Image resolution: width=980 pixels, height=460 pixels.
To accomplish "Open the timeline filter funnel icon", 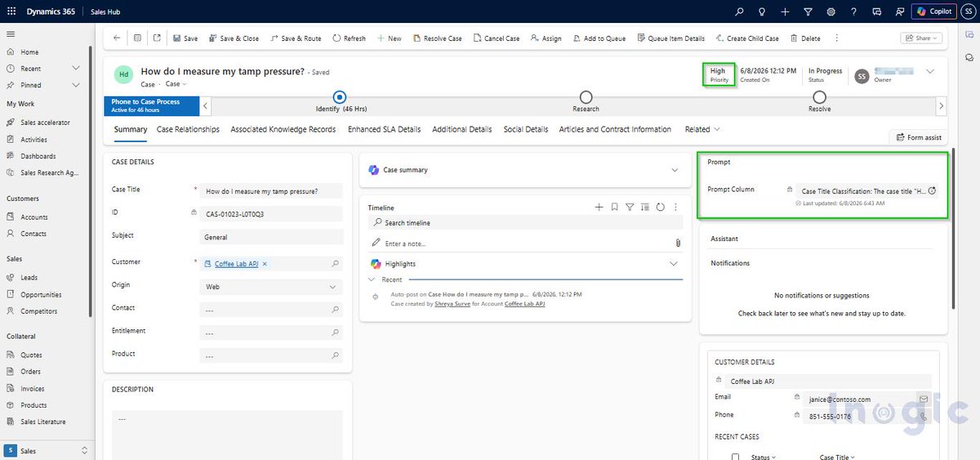I will coord(630,208).
